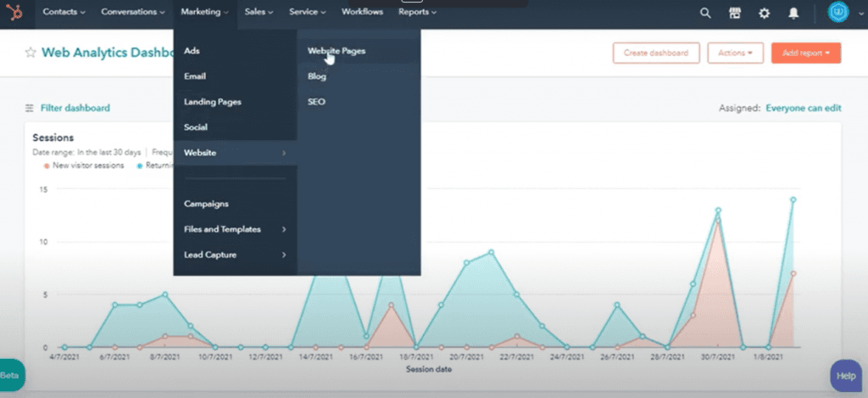Click the Help button
Viewport: 868px width, 398px height.
[846, 376]
